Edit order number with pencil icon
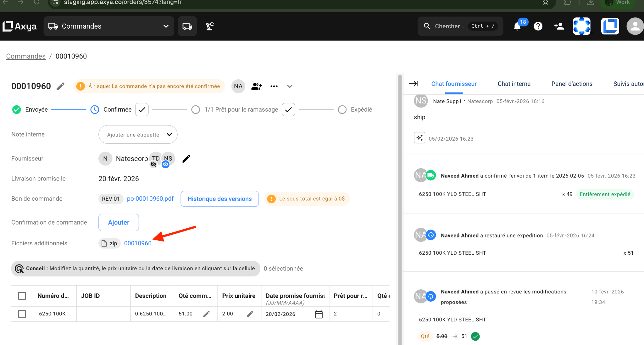Screen dimensions: 644x345 click(x=61, y=86)
